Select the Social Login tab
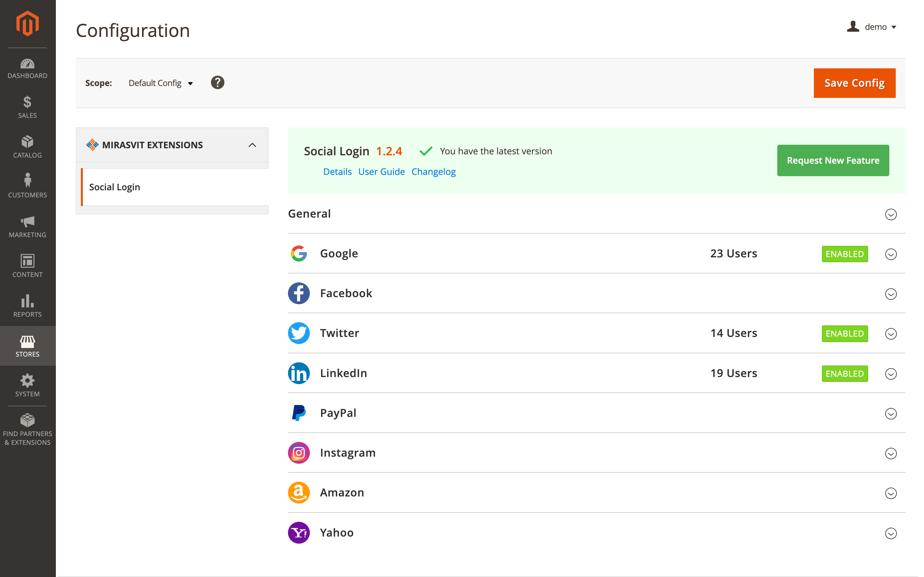The width and height of the screenshot is (924, 577). pyautogui.click(x=115, y=187)
